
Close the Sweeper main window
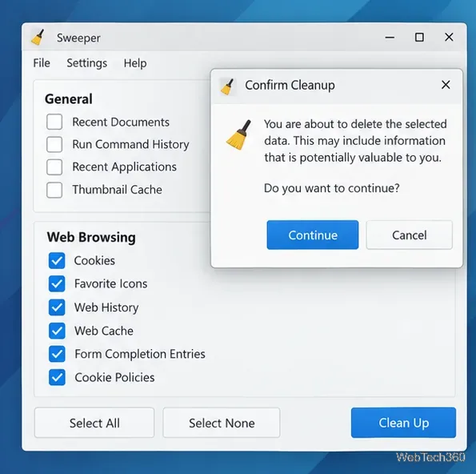449,38
